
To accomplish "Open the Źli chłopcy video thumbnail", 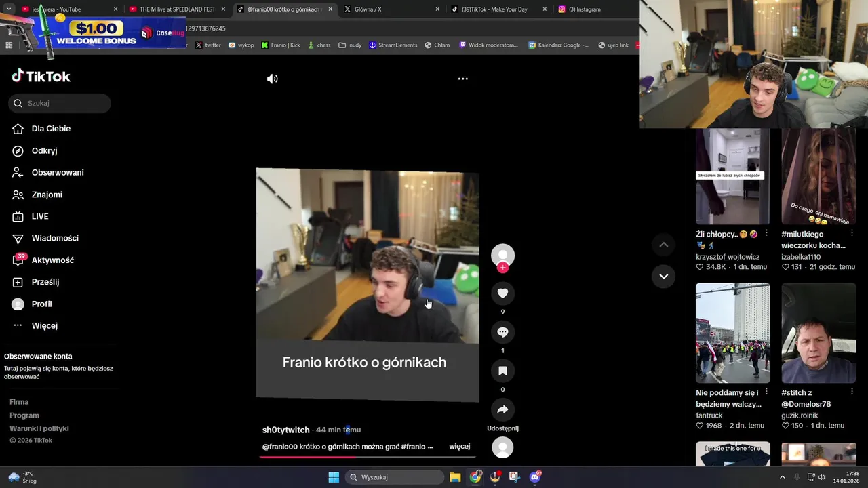I will pyautogui.click(x=732, y=176).
